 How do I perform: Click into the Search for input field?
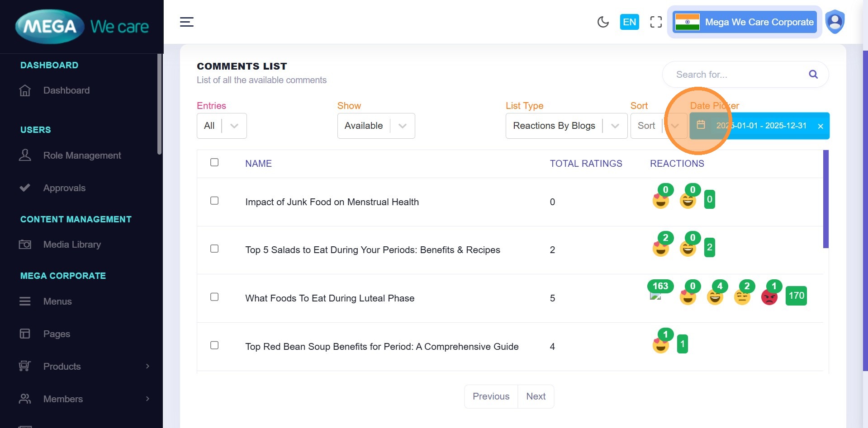click(737, 75)
